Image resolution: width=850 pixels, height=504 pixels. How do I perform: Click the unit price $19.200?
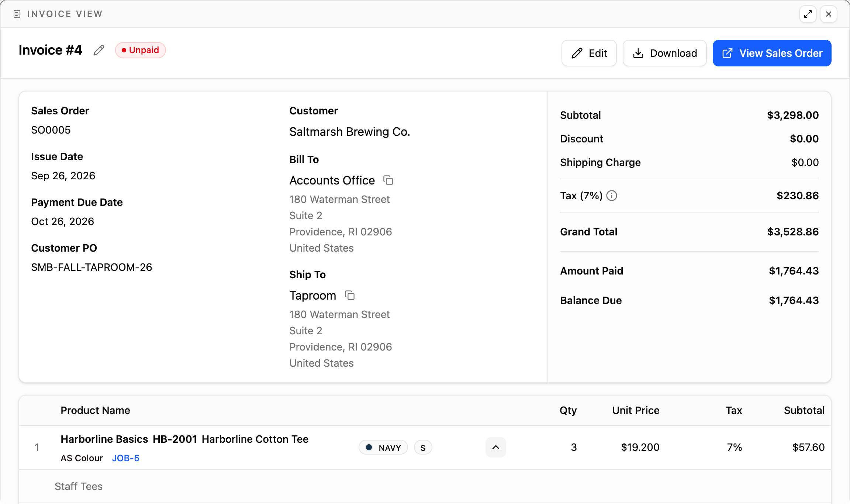pos(640,447)
